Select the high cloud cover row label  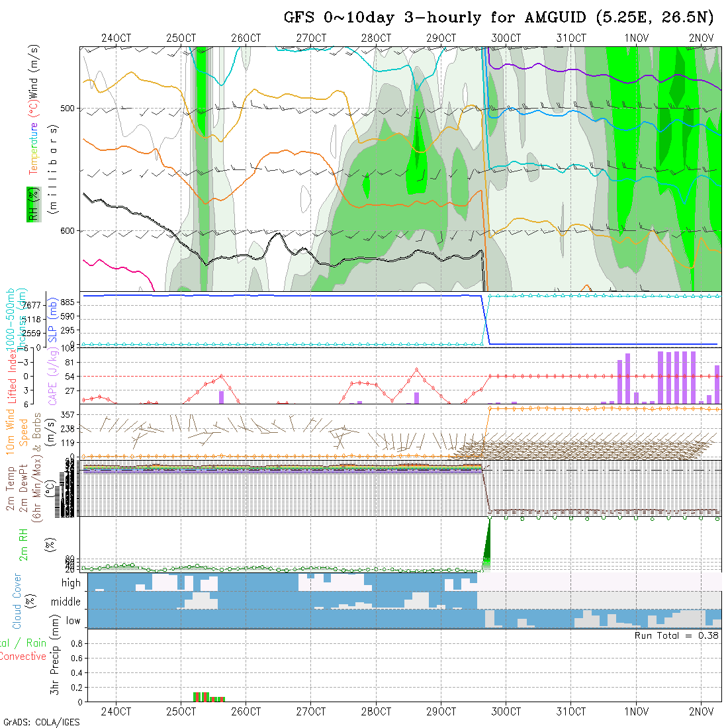(x=71, y=583)
